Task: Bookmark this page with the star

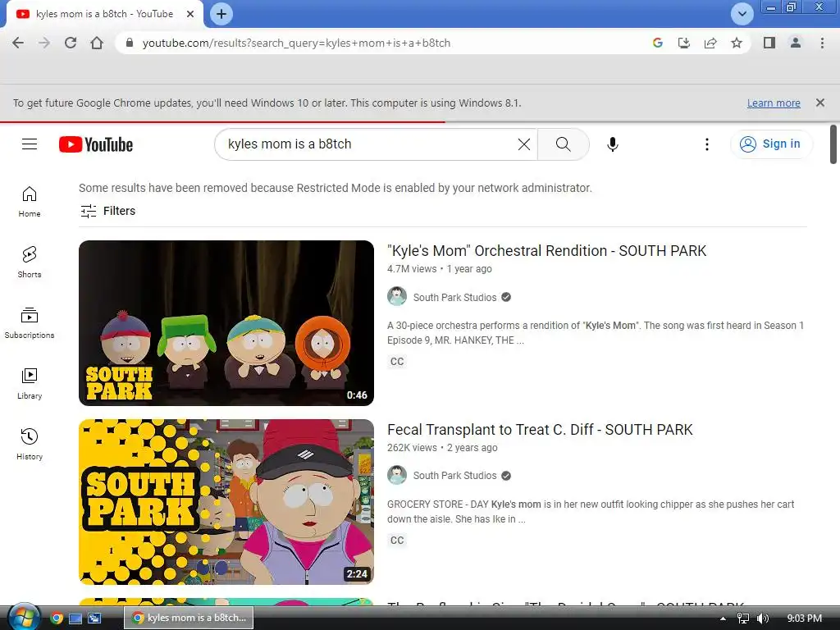Action: click(737, 43)
